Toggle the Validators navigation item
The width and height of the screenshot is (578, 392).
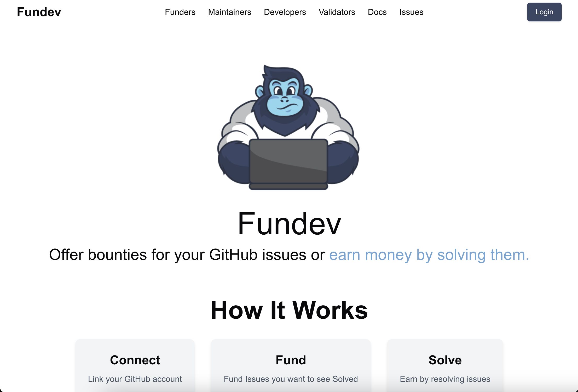[x=337, y=12]
